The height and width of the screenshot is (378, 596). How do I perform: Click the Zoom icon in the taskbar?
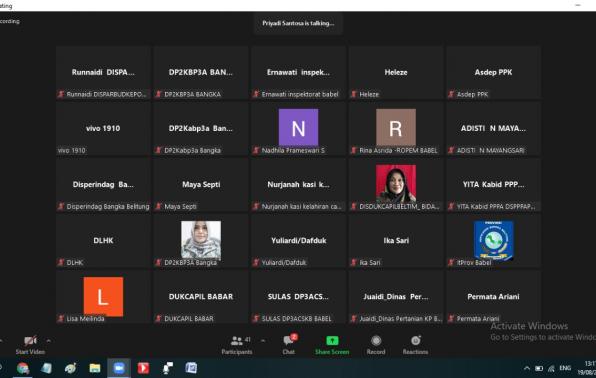pyautogui.click(x=119, y=368)
